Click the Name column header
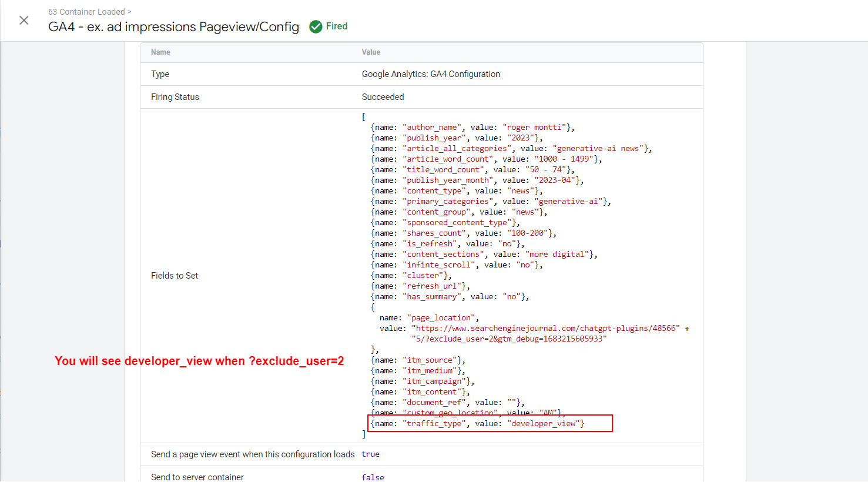Image resolution: width=868 pixels, height=482 pixels. pos(160,52)
